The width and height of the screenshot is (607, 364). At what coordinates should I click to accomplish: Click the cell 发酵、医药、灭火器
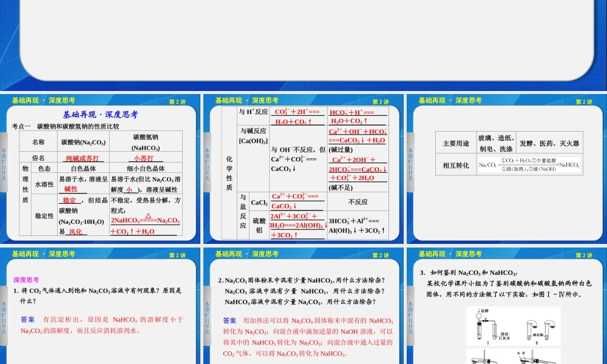[x=549, y=143]
